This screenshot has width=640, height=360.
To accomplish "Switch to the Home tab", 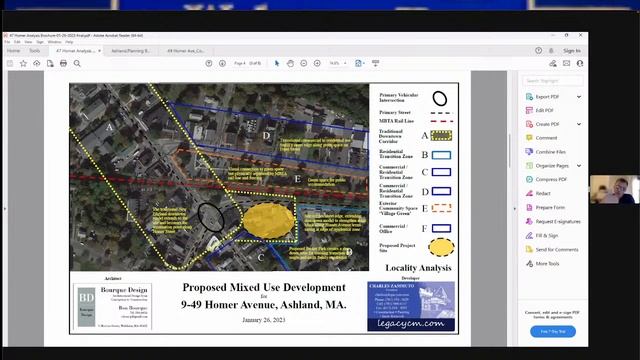I will click(x=13, y=51).
